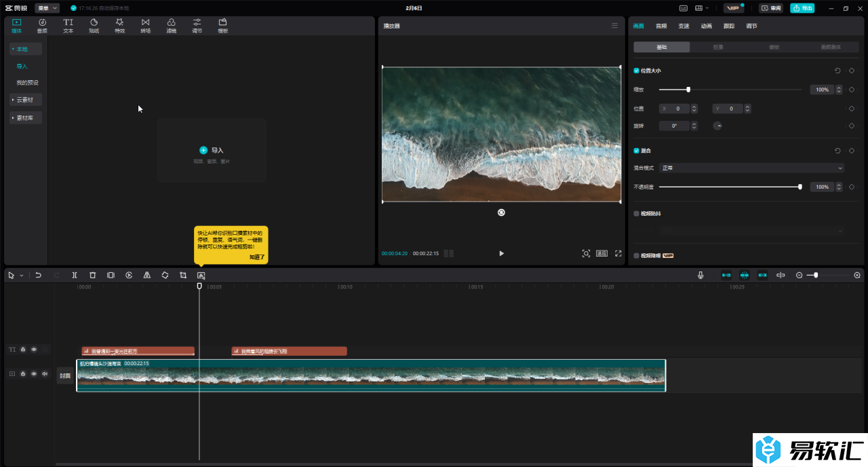Open the 模板 templates panel
Viewport: 868px width, 467px height.
(x=222, y=26)
